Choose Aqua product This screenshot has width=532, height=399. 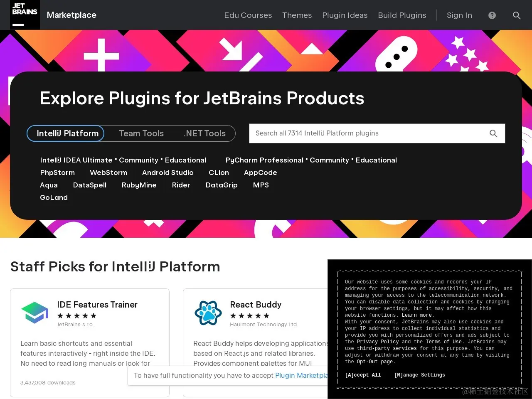49,185
